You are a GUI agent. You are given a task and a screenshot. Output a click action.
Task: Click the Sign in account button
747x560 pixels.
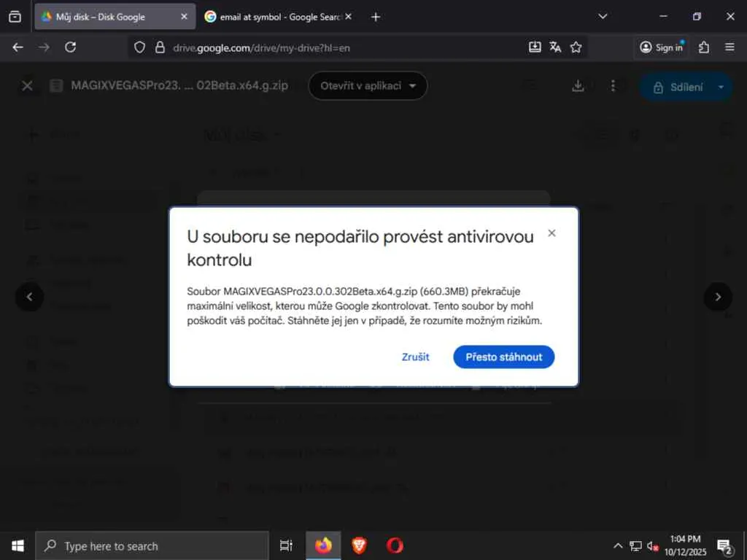pos(662,47)
